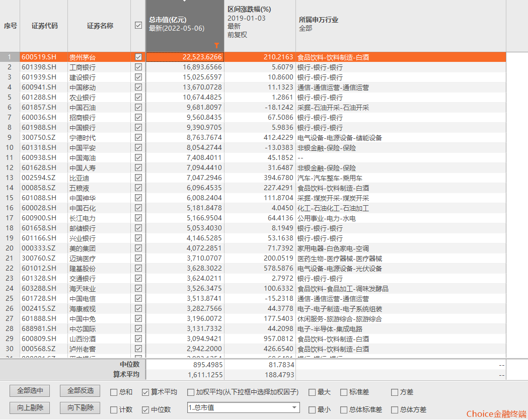Uncheck the checkbox for 贵州茅台 row
528x420 pixels.
(x=138, y=57)
